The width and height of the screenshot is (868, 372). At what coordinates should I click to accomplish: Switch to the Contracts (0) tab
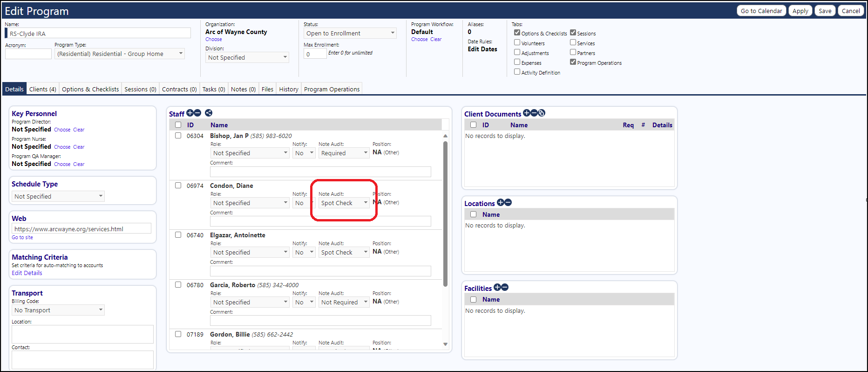[x=179, y=89]
